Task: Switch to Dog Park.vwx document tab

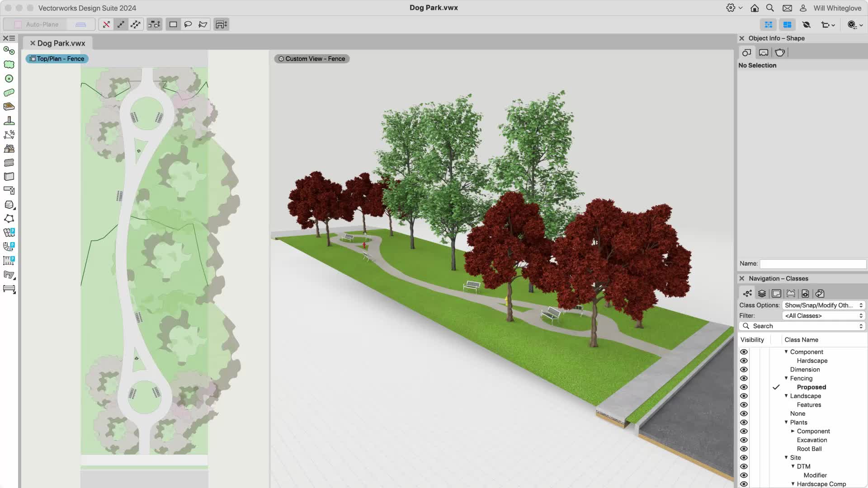Action: coord(61,43)
